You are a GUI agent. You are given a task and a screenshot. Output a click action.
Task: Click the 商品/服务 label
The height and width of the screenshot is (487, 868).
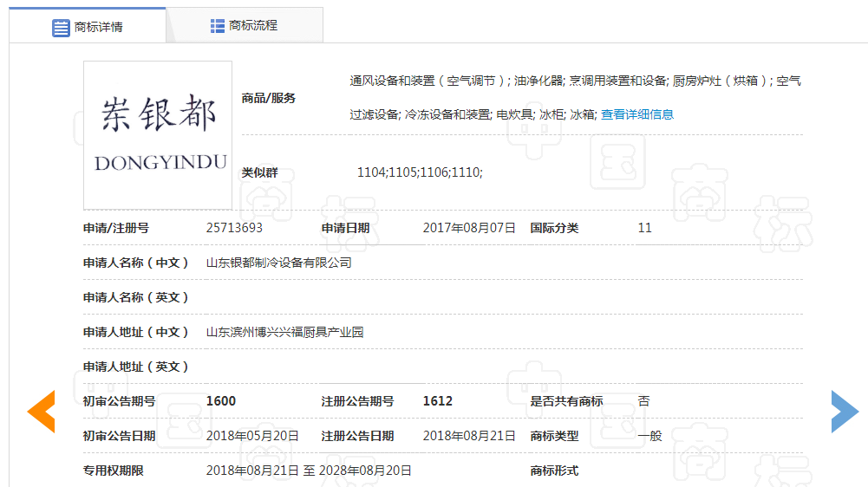[269, 99]
